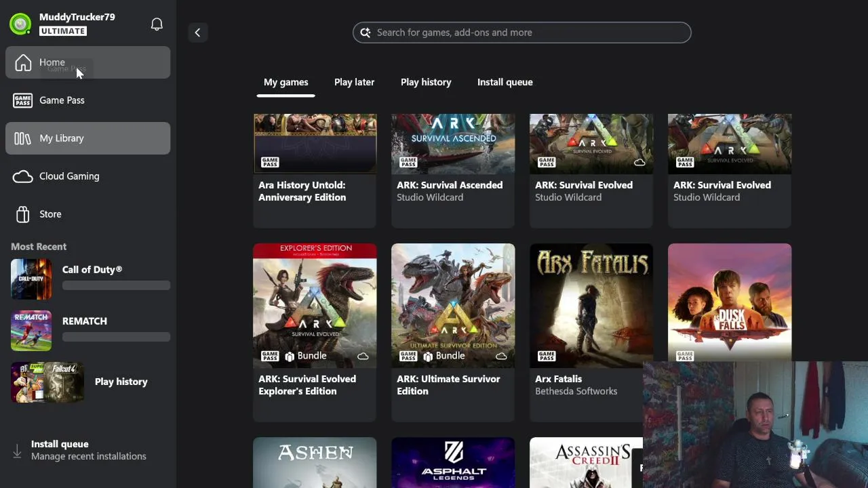
Task: Click the Call of Duty progress bar
Action: pyautogui.click(x=116, y=285)
